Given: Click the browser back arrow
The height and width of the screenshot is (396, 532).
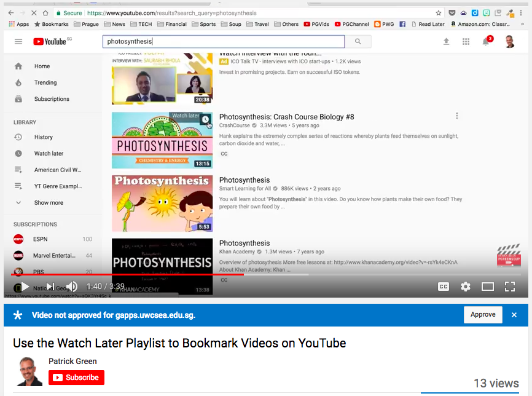Looking at the screenshot, I should pyautogui.click(x=11, y=13).
